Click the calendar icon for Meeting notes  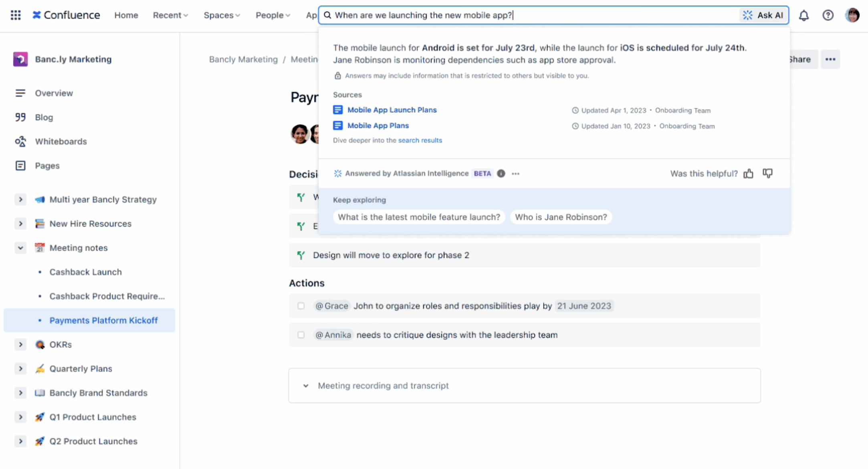click(40, 248)
